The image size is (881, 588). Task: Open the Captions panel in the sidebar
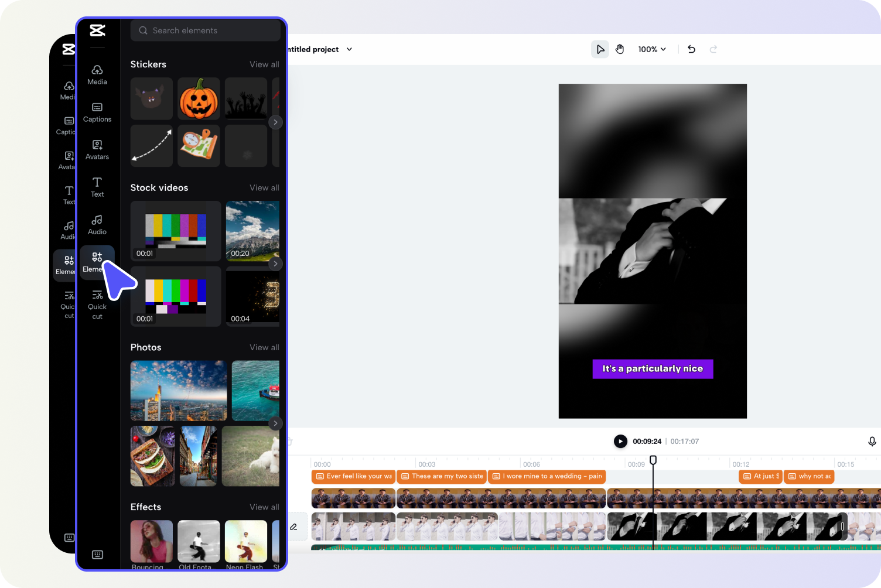[x=97, y=112]
